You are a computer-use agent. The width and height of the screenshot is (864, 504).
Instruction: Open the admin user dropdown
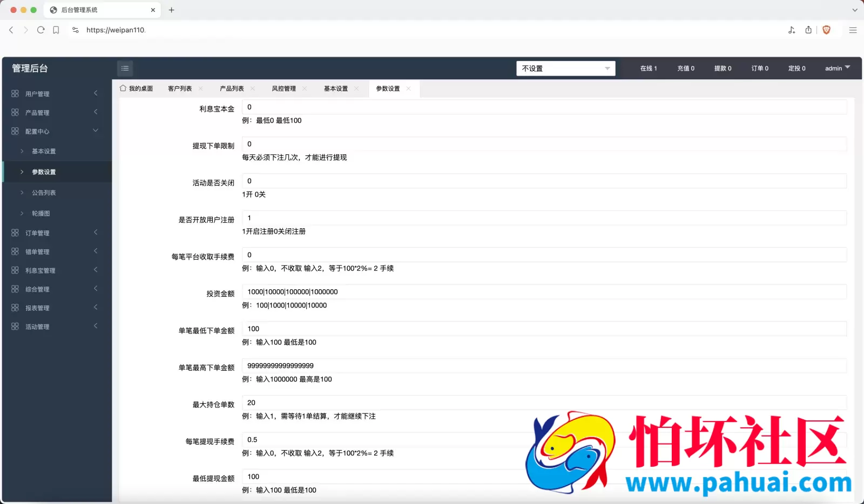pos(838,68)
